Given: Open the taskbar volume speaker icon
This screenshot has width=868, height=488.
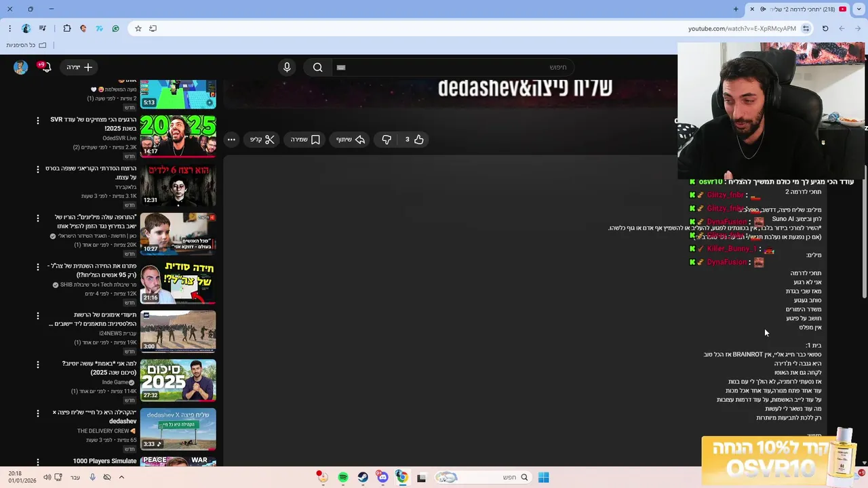Looking at the screenshot, I should pyautogui.click(x=47, y=477).
